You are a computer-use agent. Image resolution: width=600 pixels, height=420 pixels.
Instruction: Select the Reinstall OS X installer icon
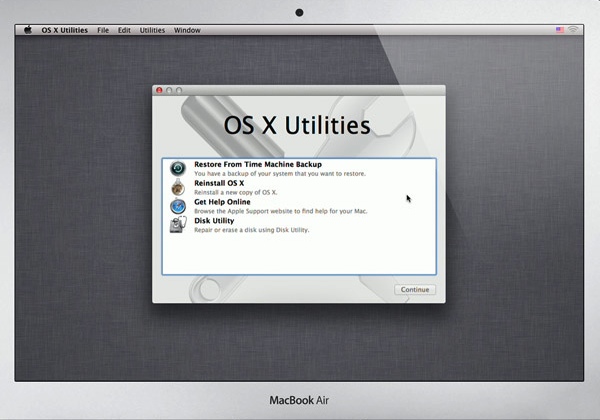coord(178,187)
